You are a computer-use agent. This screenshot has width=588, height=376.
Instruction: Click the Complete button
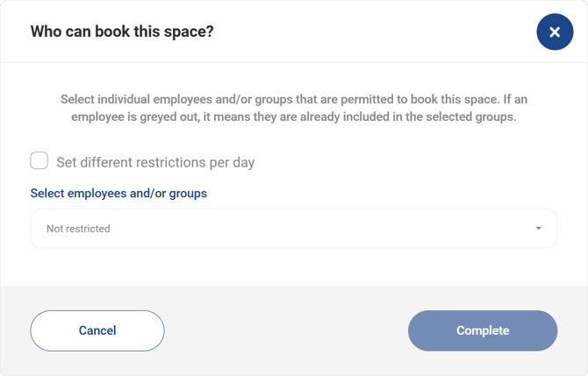[482, 330]
